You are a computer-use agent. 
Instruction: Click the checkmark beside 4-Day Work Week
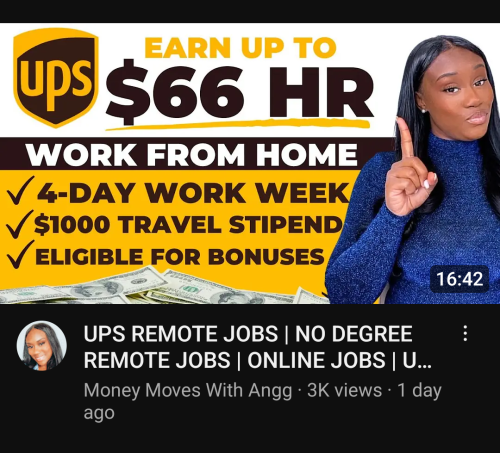click(20, 190)
